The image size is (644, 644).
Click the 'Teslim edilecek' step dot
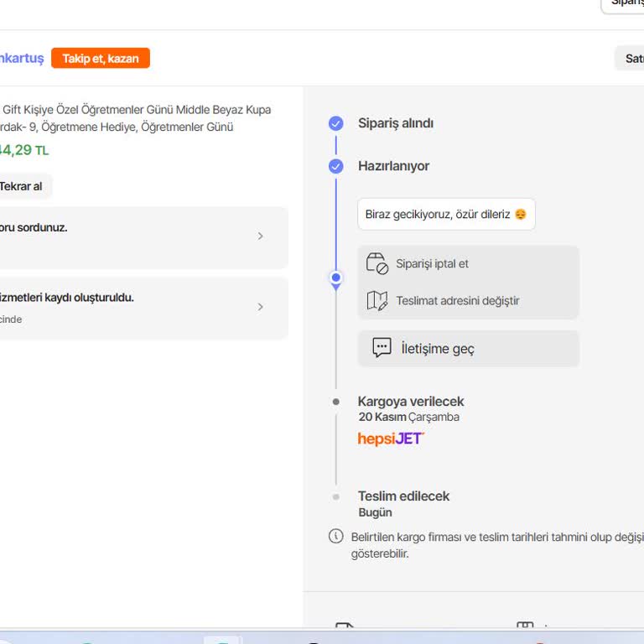pyautogui.click(x=336, y=497)
